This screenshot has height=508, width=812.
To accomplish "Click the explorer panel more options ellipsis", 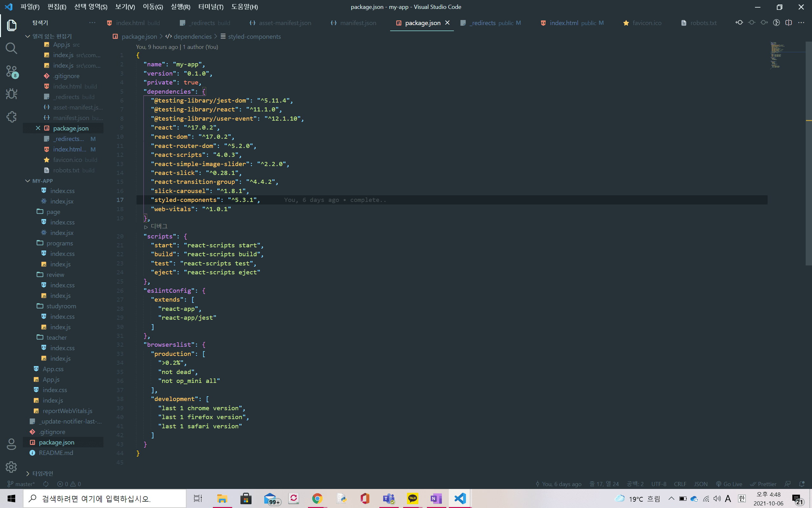I will [92, 23].
